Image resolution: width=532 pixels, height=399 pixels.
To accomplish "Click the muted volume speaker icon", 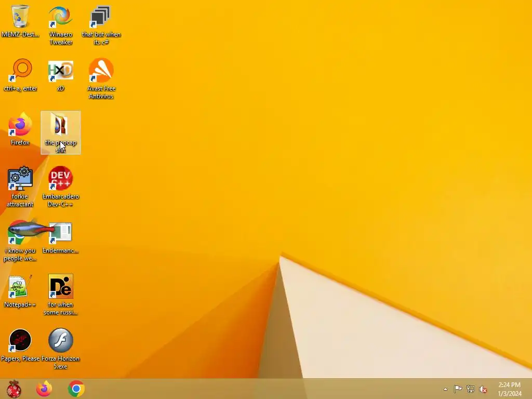I will [x=483, y=389].
